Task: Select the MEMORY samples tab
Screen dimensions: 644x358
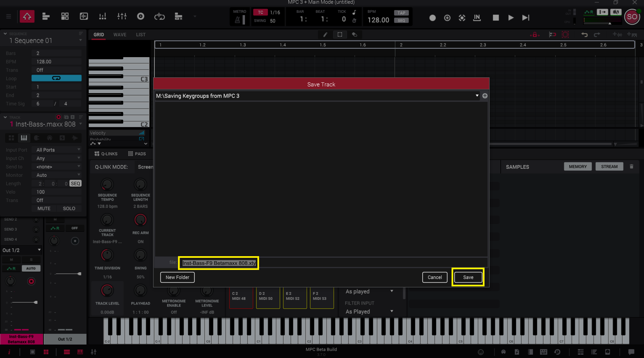Action: point(578,166)
